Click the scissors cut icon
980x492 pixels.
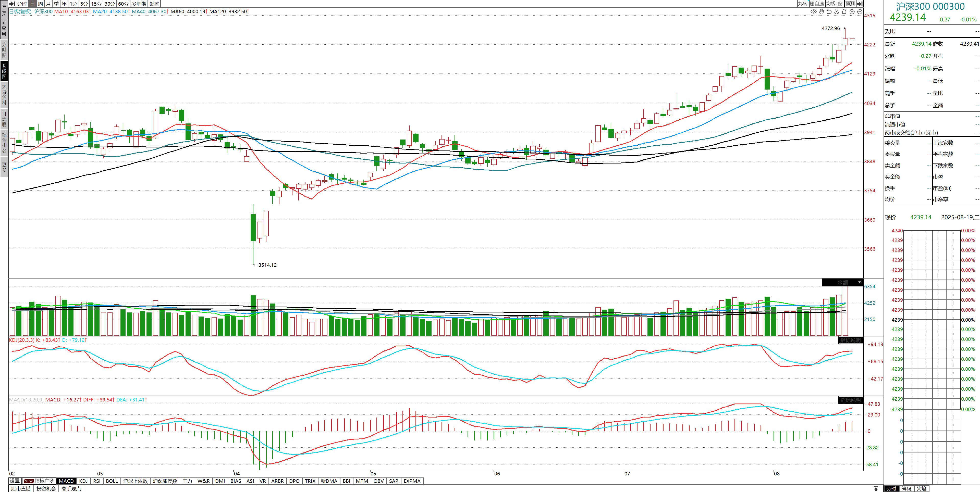point(837,11)
